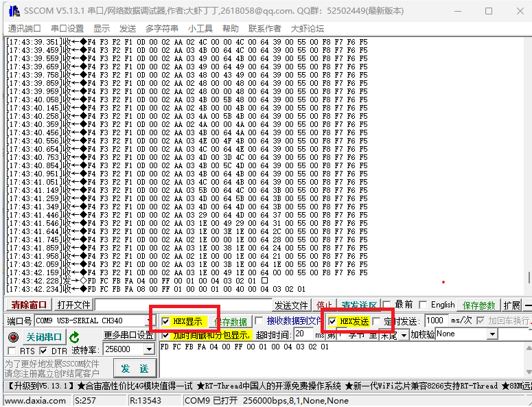Click the log row timestamped 17:43:42.228
Image resolution: width=532 pixels, height=407 pixels.
(137, 281)
